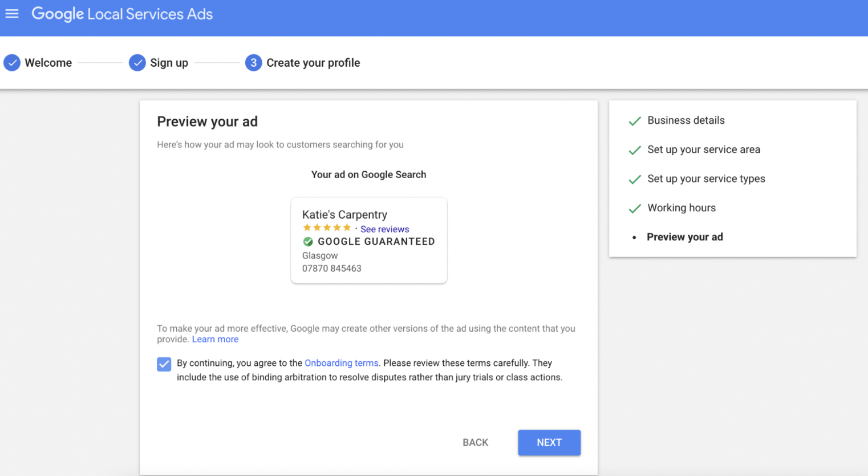
Task: Uncheck the Onboarding terms agreement checkbox
Action: pos(164,364)
